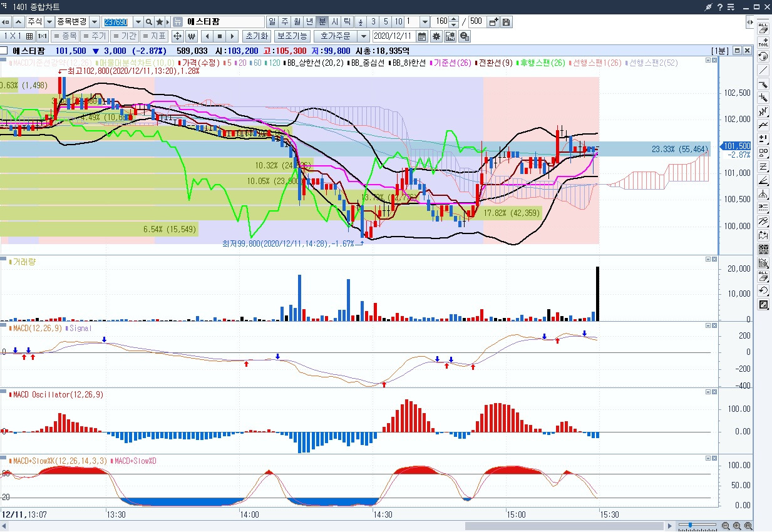Open the 주식 market type dropdown
Screen dimensions: 772x532
49,21
